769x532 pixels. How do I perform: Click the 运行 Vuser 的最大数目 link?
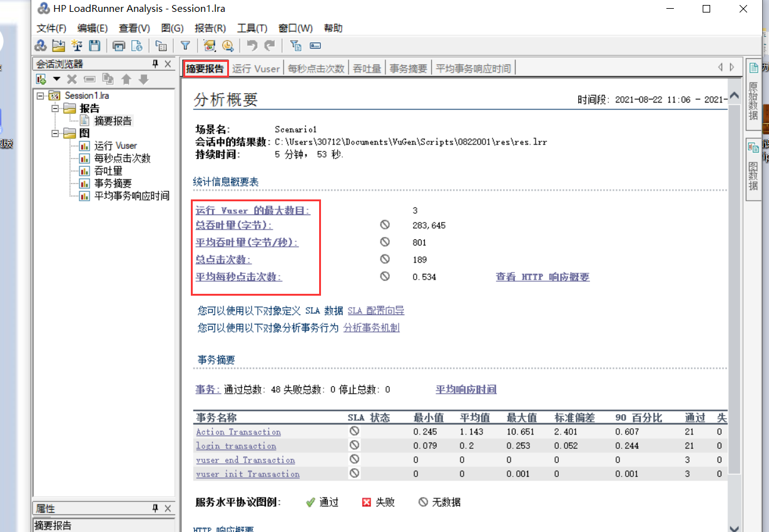click(x=253, y=211)
